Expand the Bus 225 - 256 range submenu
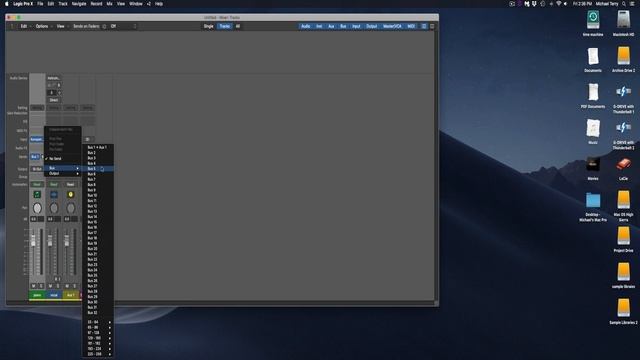Screen dimensions: 640x360 [98, 354]
